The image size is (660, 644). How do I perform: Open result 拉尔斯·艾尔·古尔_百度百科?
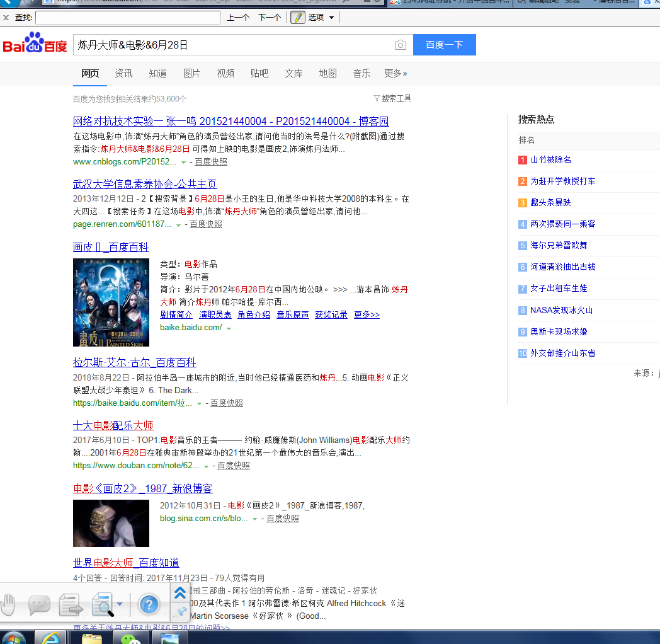coord(135,362)
